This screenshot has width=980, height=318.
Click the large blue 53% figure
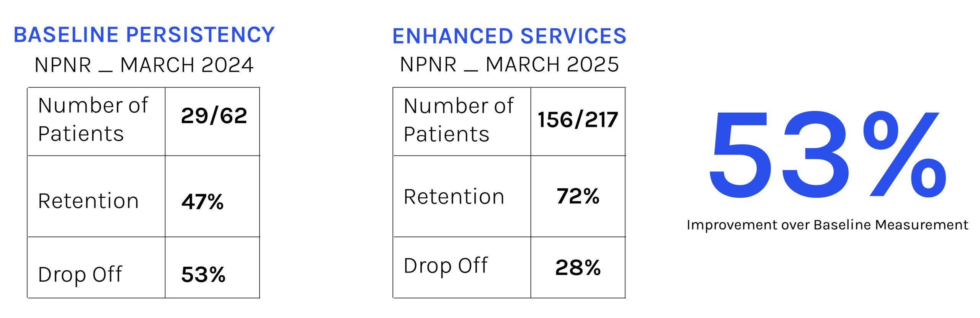click(x=827, y=154)
